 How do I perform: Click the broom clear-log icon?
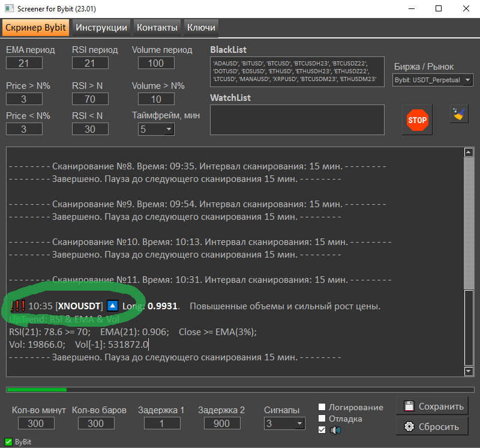(459, 114)
